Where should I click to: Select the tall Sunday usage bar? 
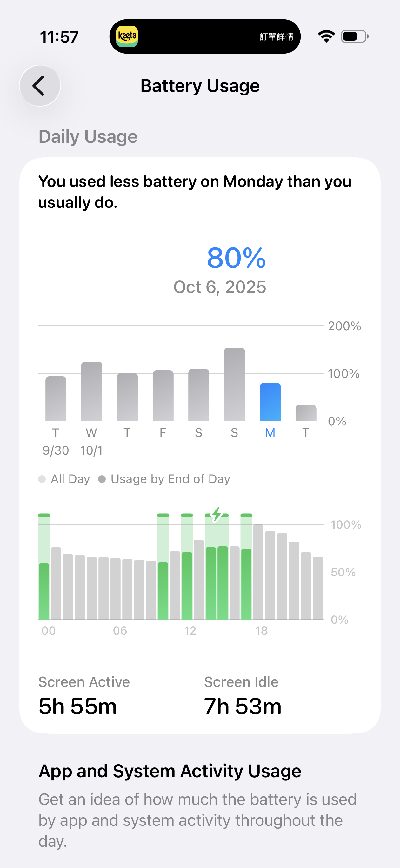click(234, 385)
